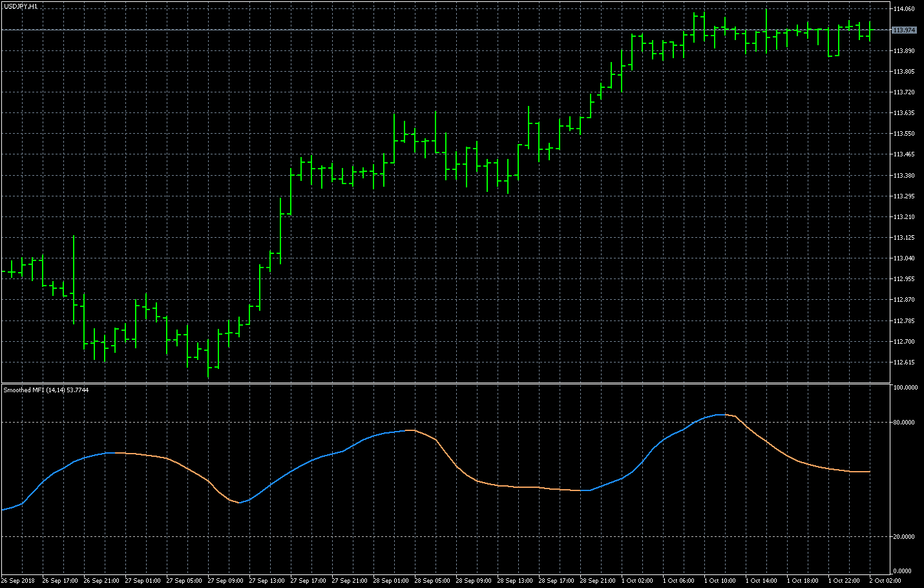Select the 113.465 price level label
The height and width of the screenshot is (588, 924).
click(904, 154)
